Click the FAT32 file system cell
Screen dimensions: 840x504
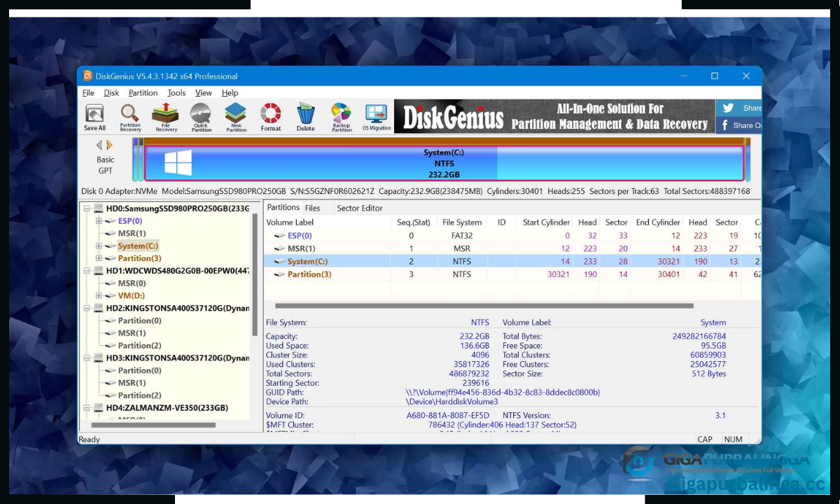tap(462, 236)
